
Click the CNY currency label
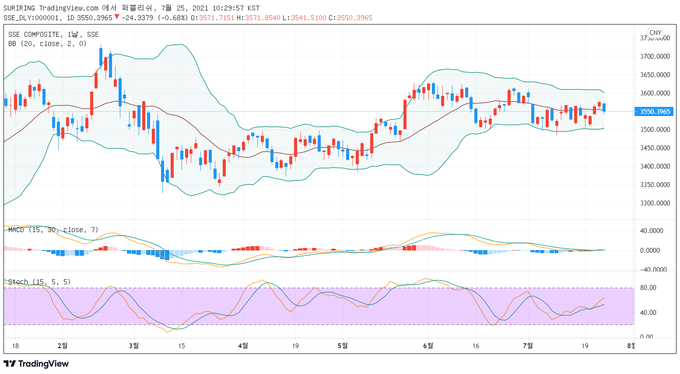pos(655,33)
